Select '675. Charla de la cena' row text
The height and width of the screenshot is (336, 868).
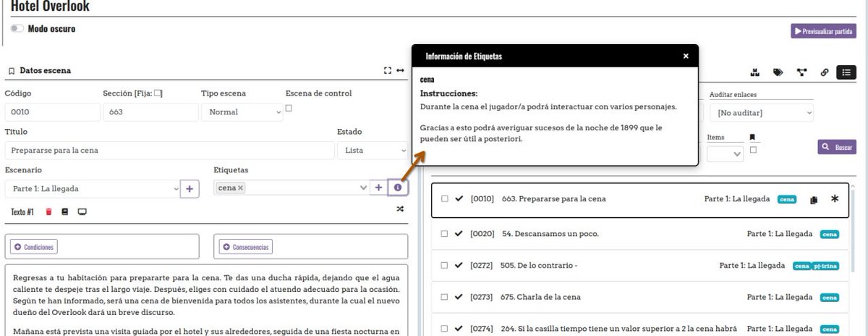point(540,298)
